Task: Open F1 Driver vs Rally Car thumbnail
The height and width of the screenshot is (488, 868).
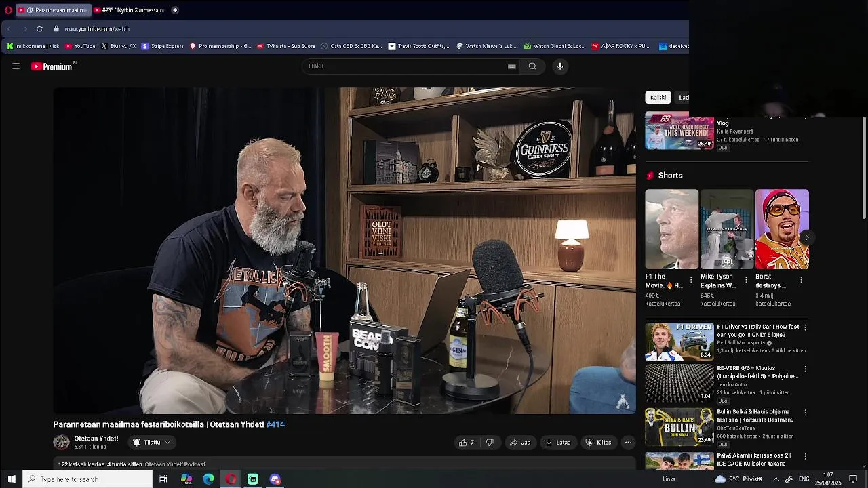Action: coord(679,341)
